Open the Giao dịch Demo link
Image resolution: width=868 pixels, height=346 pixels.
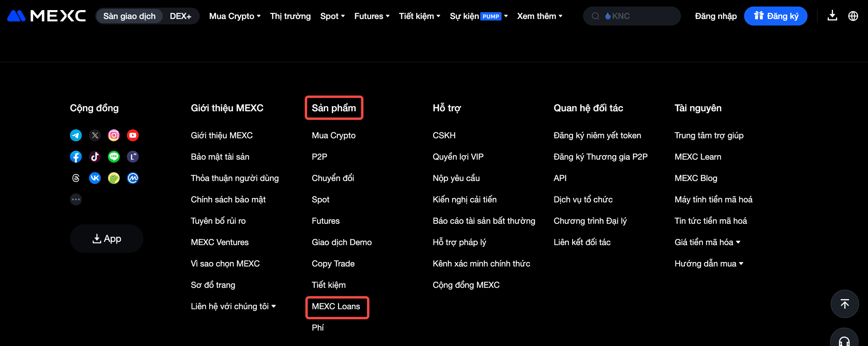(x=342, y=242)
